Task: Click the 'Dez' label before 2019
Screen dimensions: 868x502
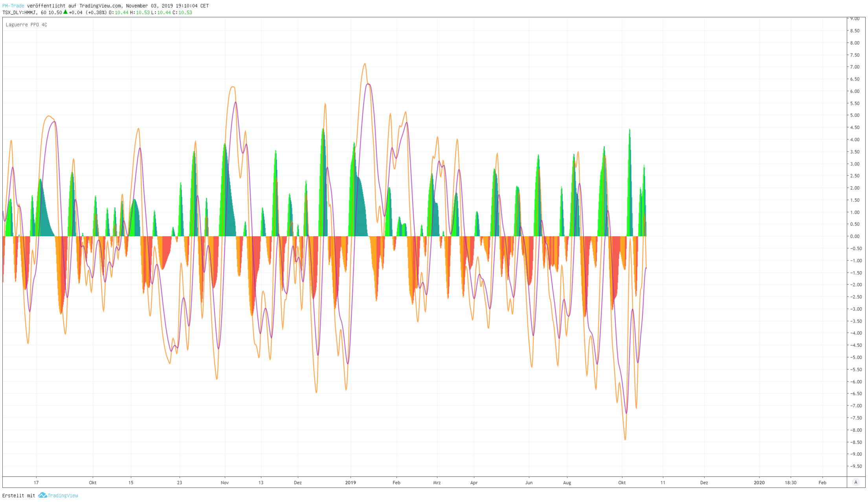Action: tap(298, 483)
